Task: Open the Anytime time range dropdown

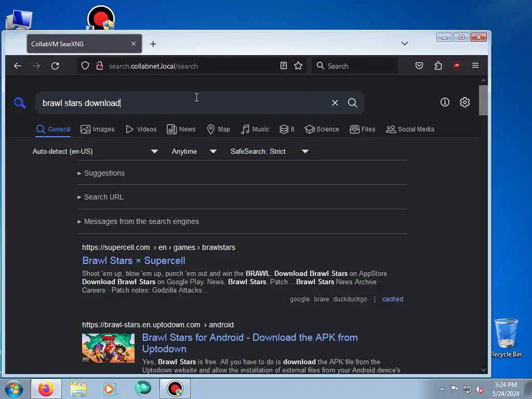Action: (x=194, y=151)
